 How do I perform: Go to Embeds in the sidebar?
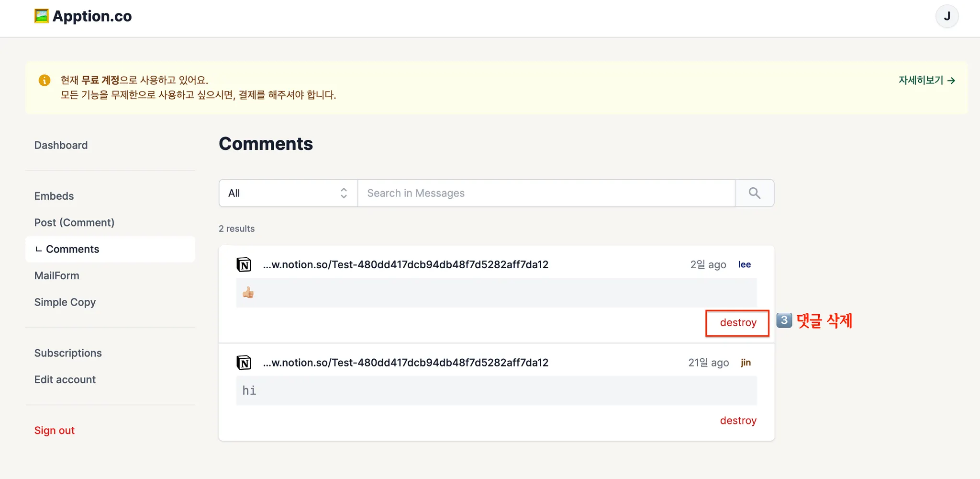[54, 196]
